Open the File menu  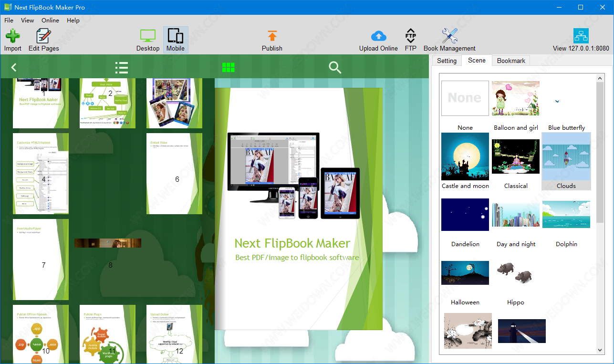click(9, 20)
